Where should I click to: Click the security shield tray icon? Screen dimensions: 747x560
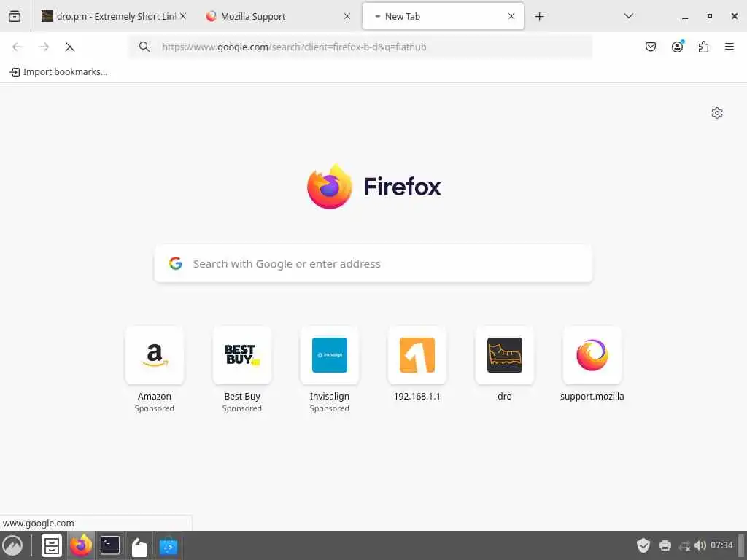(x=643, y=545)
